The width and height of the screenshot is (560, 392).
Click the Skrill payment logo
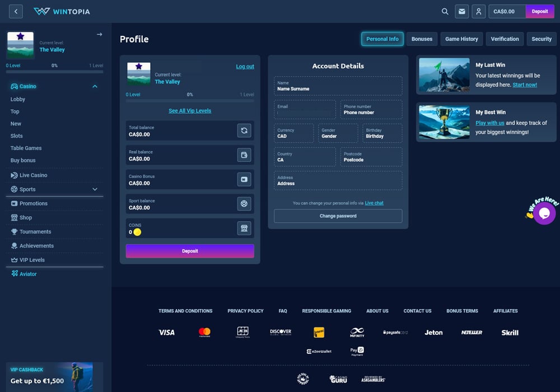point(510,333)
